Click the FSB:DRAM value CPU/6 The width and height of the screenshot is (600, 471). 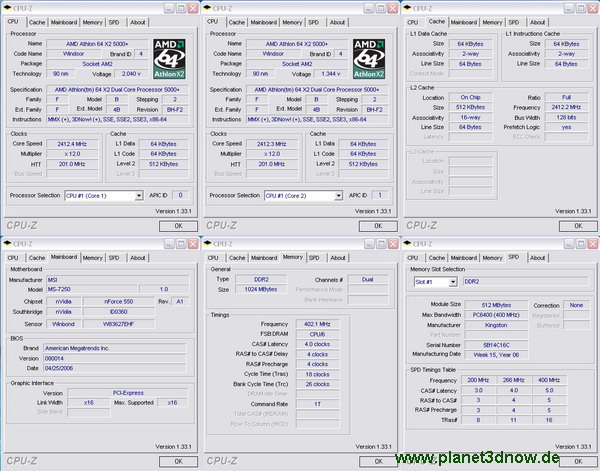pyautogui.click(x=317, y=334)
